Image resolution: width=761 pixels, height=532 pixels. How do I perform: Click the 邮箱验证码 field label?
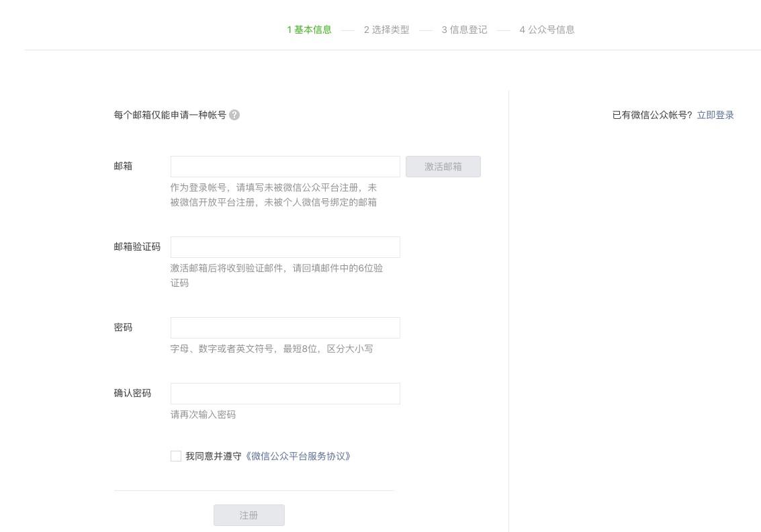pyautogui.click(x=137, y=247)
